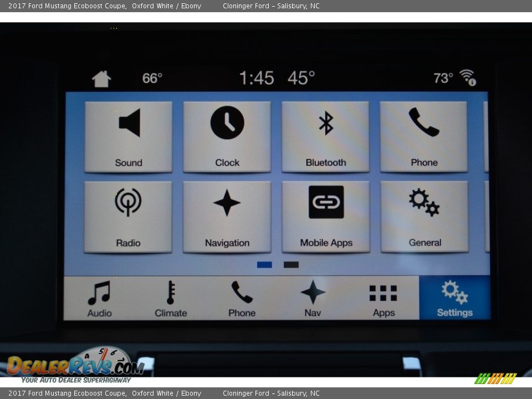Switch to the Phone tab in bottom bar
Viewport: 532px width, 399px height.
coord(242,299)
